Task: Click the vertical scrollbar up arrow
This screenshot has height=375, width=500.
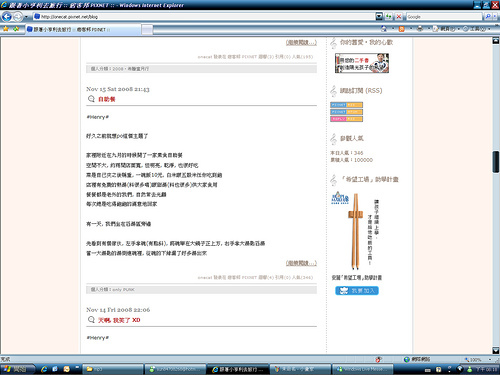Action: pyautogui.click(x=496, y=41)
